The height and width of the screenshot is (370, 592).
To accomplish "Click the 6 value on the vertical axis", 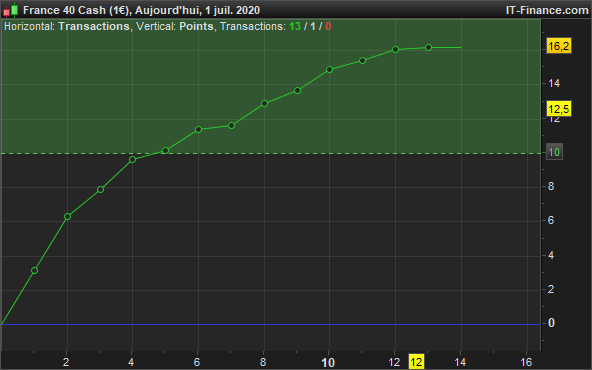I will click(551, 220).
